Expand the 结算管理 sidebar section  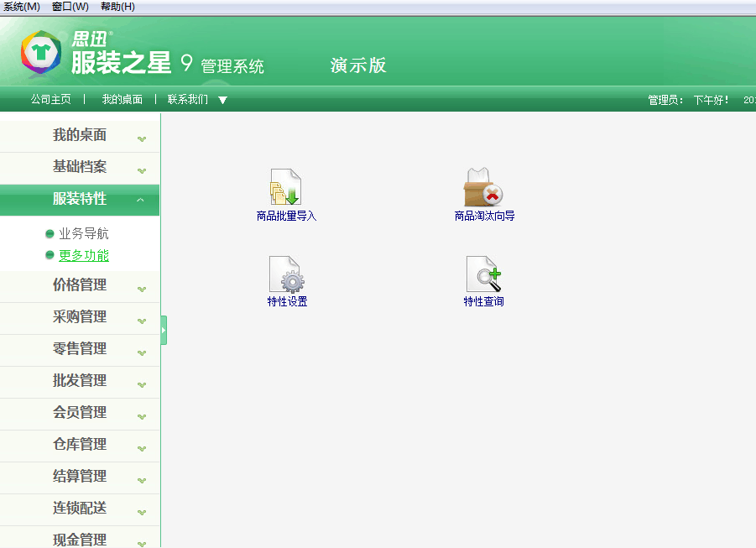tap(80, 478)
